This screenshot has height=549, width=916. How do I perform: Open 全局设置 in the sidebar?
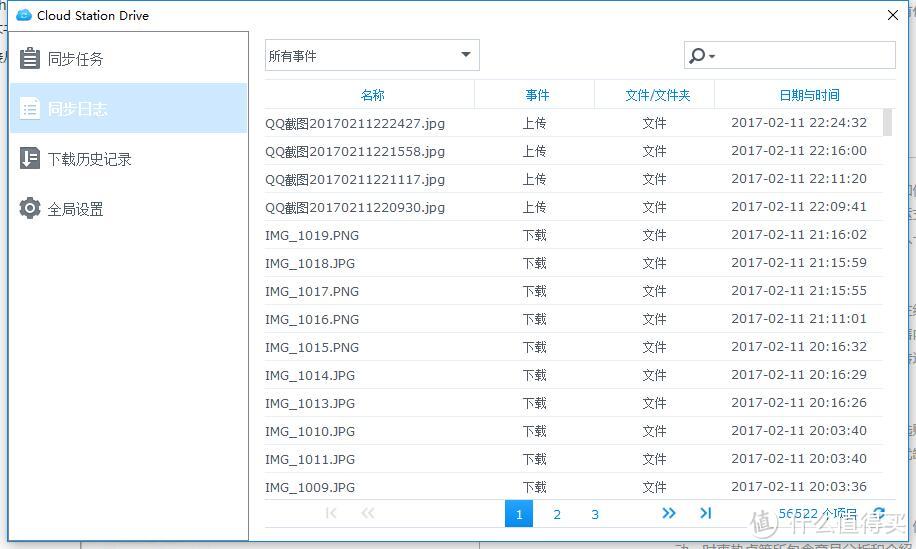(x=129, y=209)
